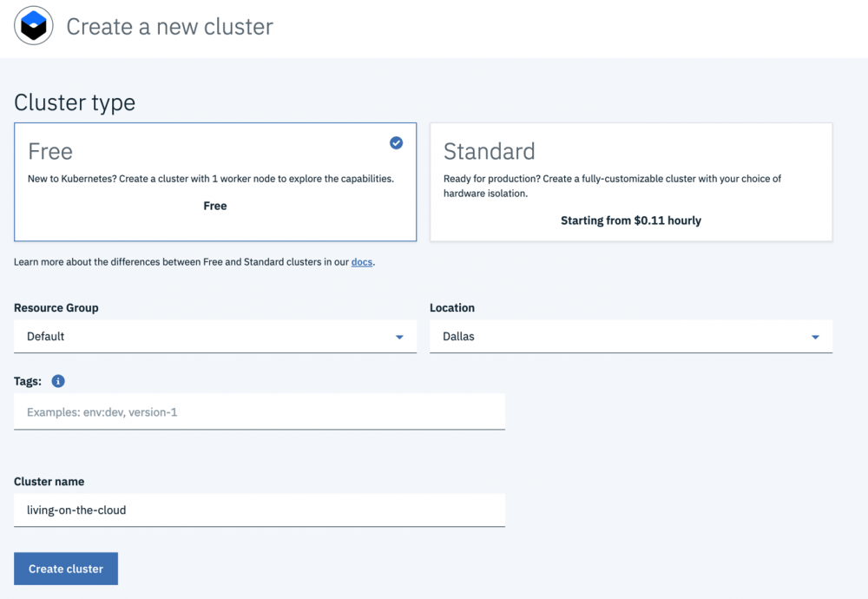Click the Location dropdown arrow icon
This screenshot has width=868, height=599.
(x=815, y=337)
